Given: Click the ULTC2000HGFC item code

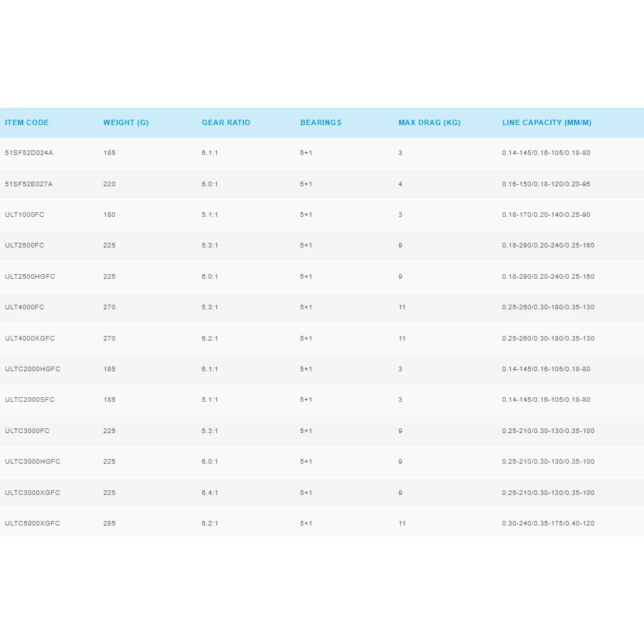Looking at the screenshot, I should tap(33, 369).
